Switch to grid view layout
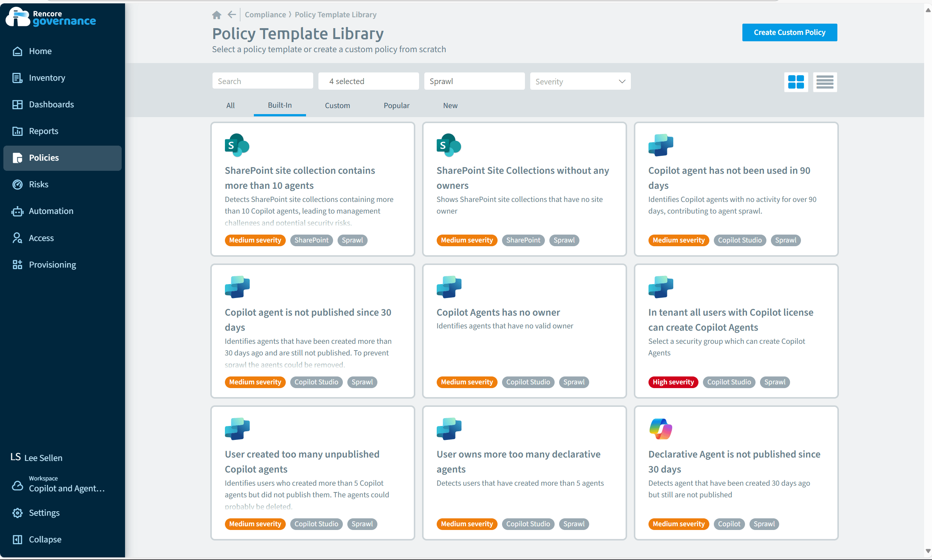932x560 pixels. (x=796, y=82)
